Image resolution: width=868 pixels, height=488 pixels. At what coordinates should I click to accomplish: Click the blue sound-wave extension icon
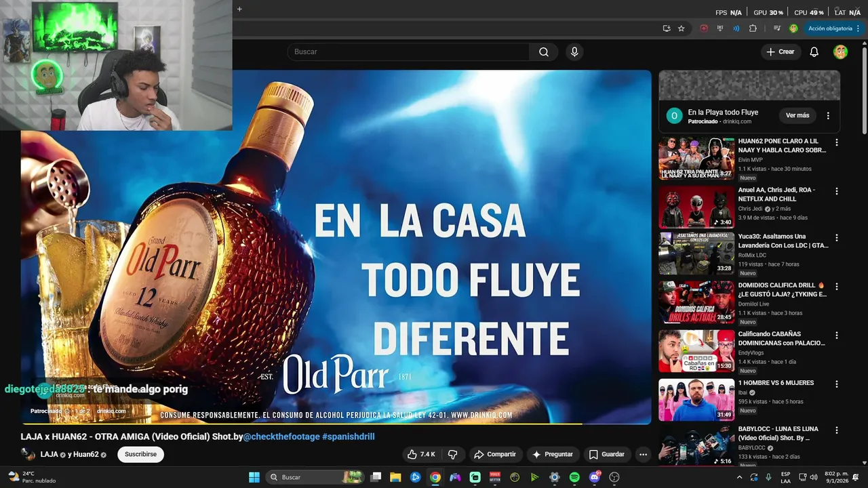[736, 28]
